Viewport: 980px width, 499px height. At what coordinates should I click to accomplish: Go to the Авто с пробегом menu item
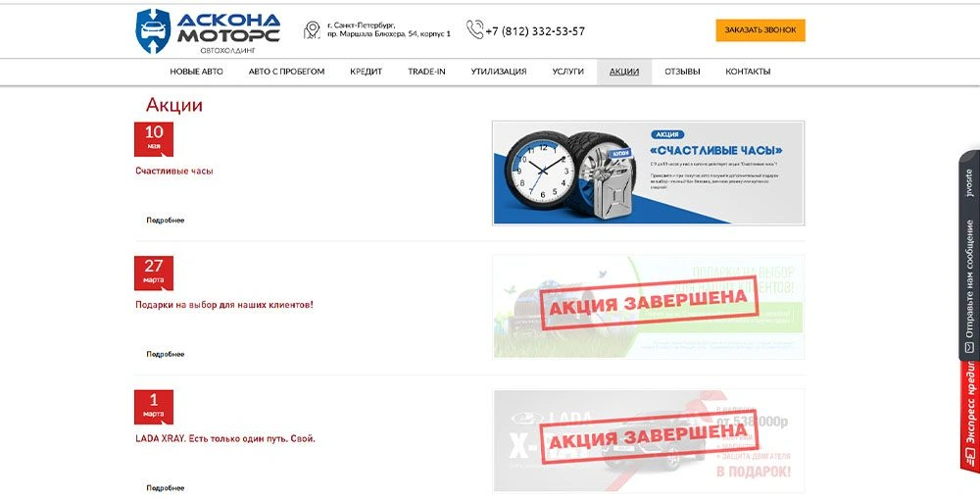[x=286, y=72]
